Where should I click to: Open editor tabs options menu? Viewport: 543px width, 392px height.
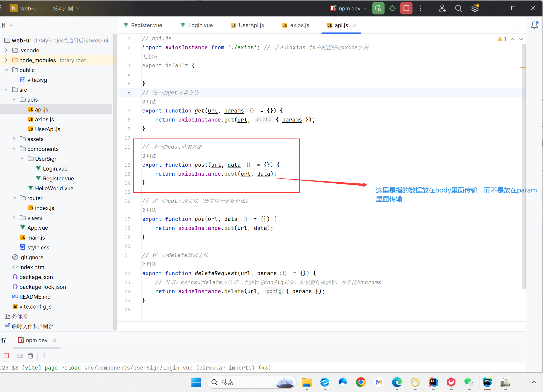pyautogui.click(x=518, y=25)
